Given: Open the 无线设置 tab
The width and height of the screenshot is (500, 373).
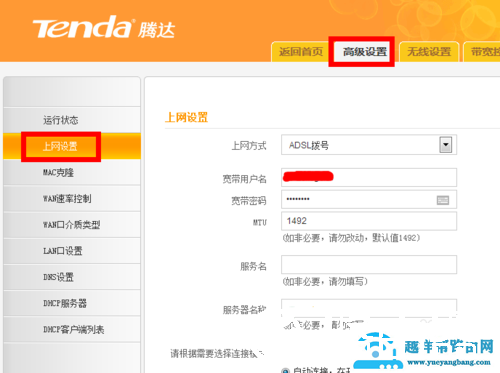Looking at the screenshot, I should [429, 52].
